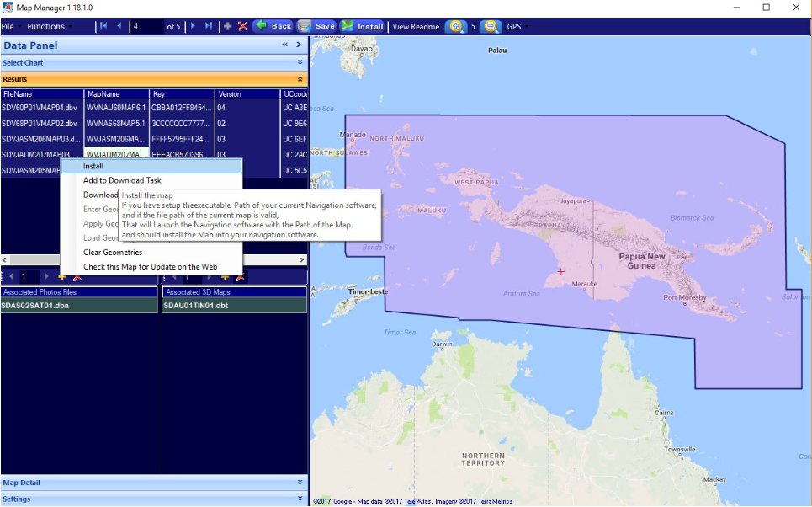Open View Readme
Screen dimensions: 812x507
(x=416, y=26)
